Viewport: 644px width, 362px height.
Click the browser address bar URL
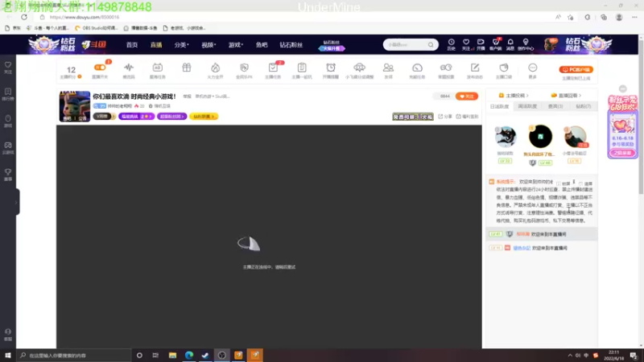pos(85,17)
